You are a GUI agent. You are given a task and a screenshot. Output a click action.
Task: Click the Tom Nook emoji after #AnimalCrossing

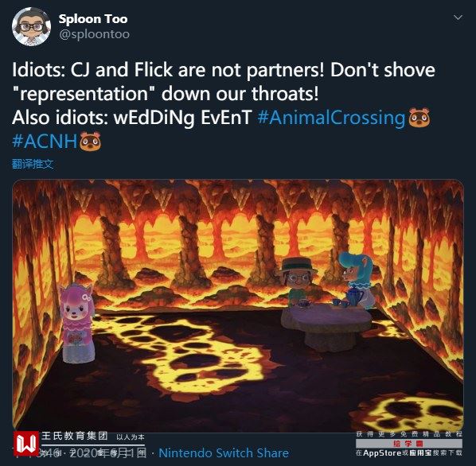tap(419, 118)
